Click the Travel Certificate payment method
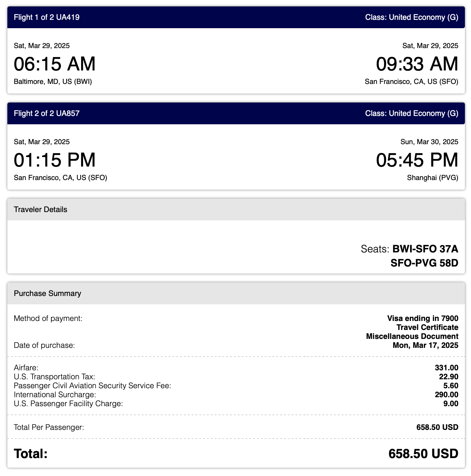The height and width of the screenshot is (476, 471). tap(427, 327)
